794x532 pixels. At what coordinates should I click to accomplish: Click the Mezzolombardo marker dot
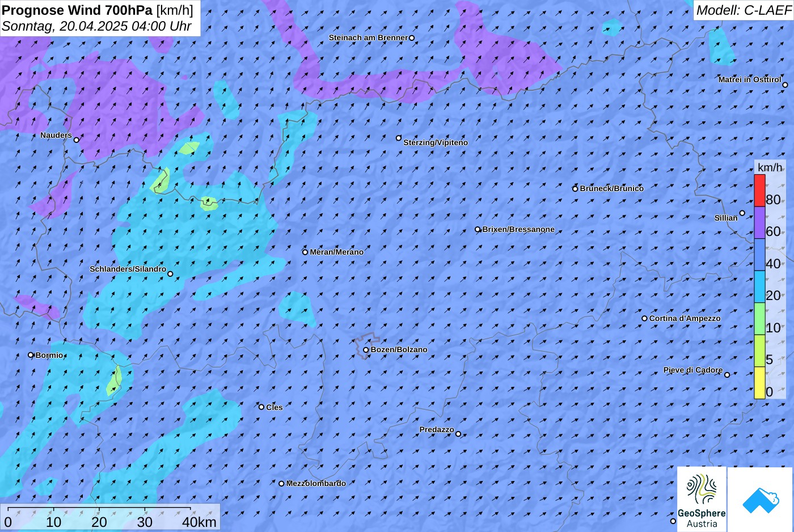tap(281, 484)
